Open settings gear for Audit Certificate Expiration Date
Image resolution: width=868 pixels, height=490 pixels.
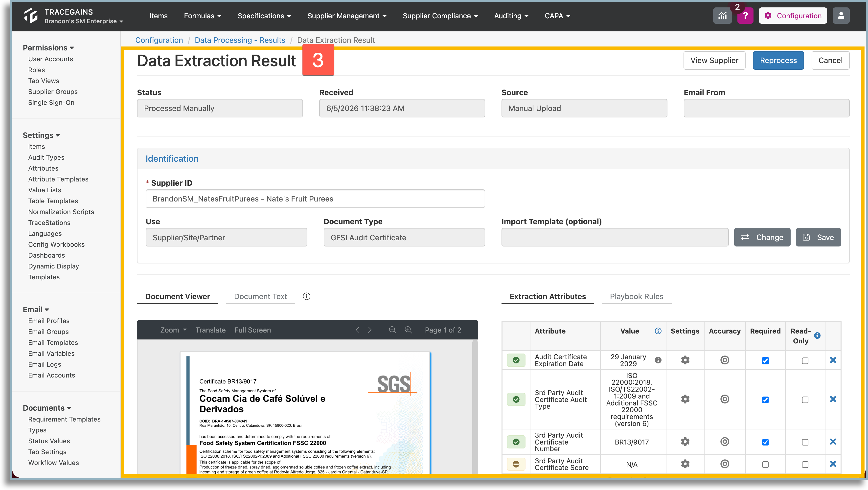(685, 360)
